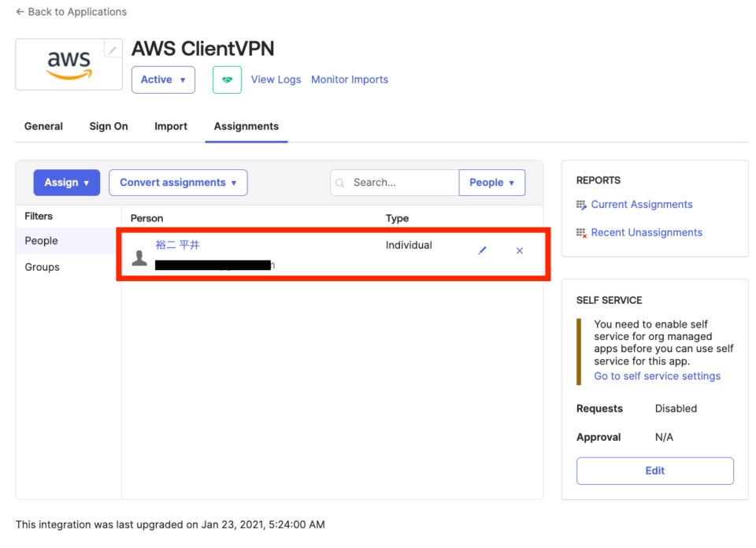Open the Sign On tab
The image size is (756, 548).
coord(108,126)
